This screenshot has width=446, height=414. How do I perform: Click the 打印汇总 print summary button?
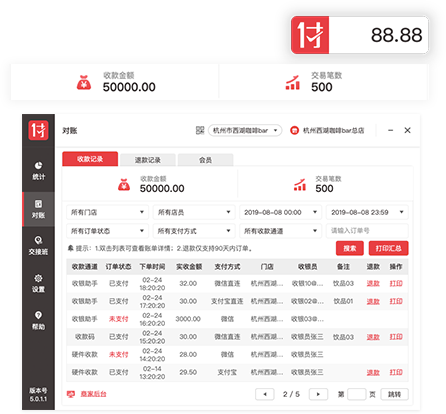[388, 248]
